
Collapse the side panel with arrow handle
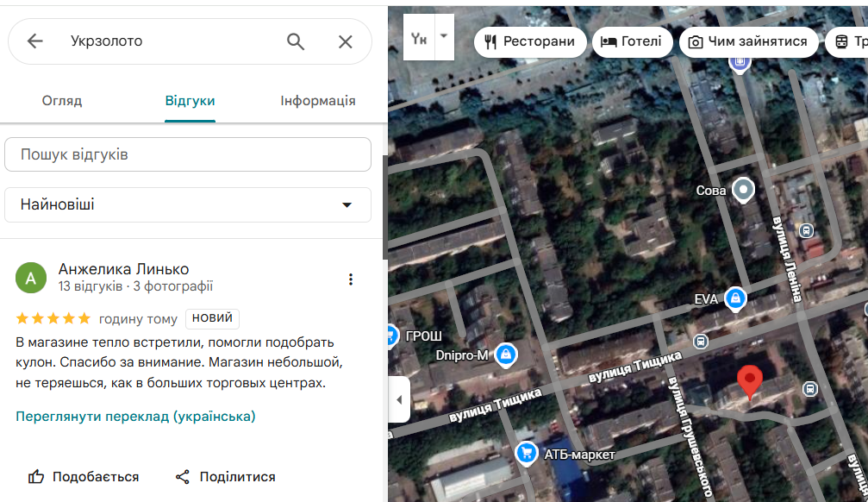pos(399,399)
